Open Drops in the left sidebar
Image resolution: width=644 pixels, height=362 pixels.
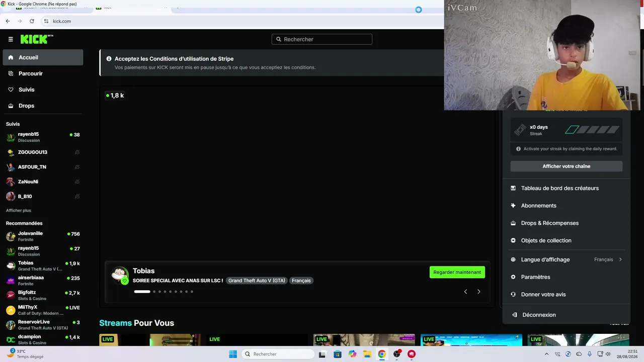[x=43, y=106]
